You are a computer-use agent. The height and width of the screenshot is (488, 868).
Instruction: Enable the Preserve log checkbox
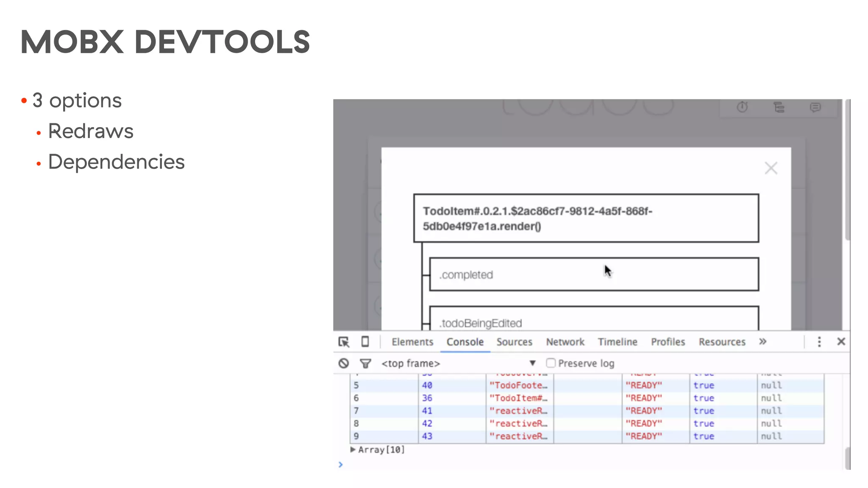tap(551, 363)
